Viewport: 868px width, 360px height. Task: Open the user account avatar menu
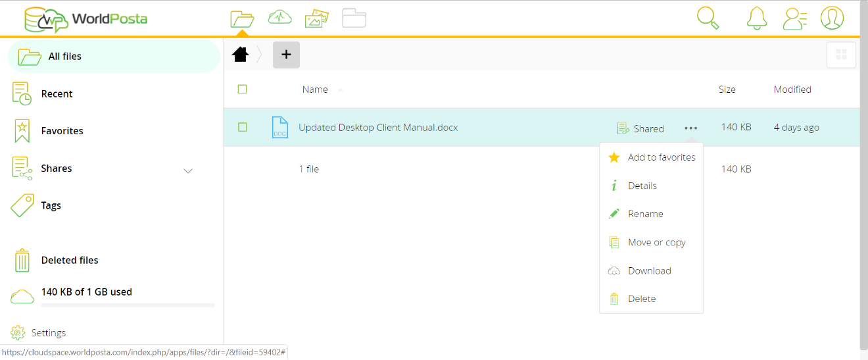tap(832, 18)
